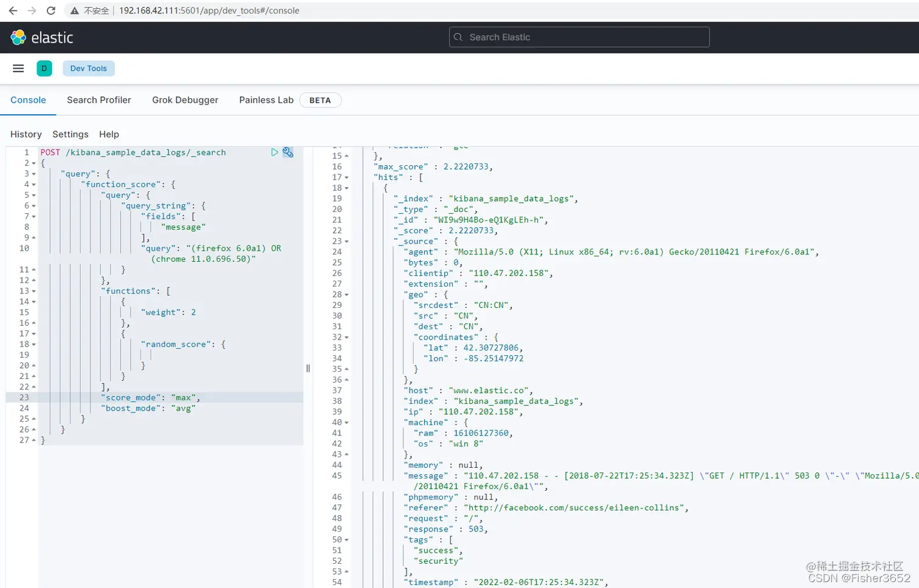919x588 pixels.
Task: Click the POST /kibana_sample_data_logs/_search line
Action: pyautogui.click(x=133, y=152)
